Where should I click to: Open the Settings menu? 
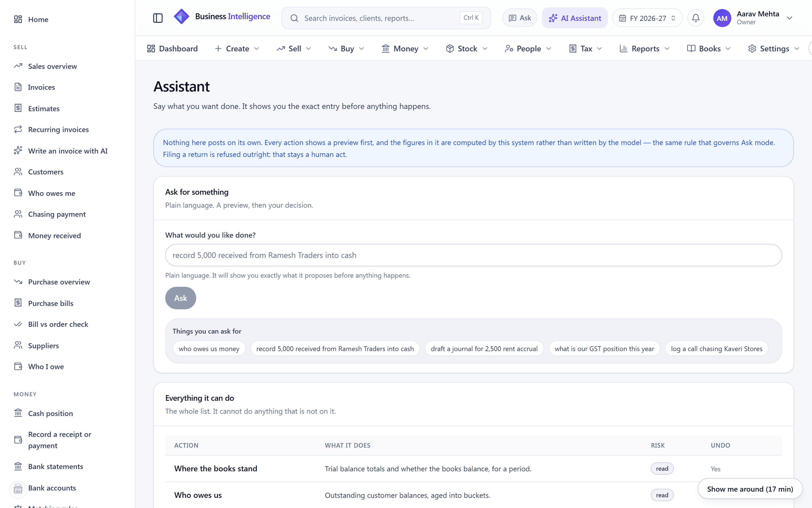tap(774, 48)
